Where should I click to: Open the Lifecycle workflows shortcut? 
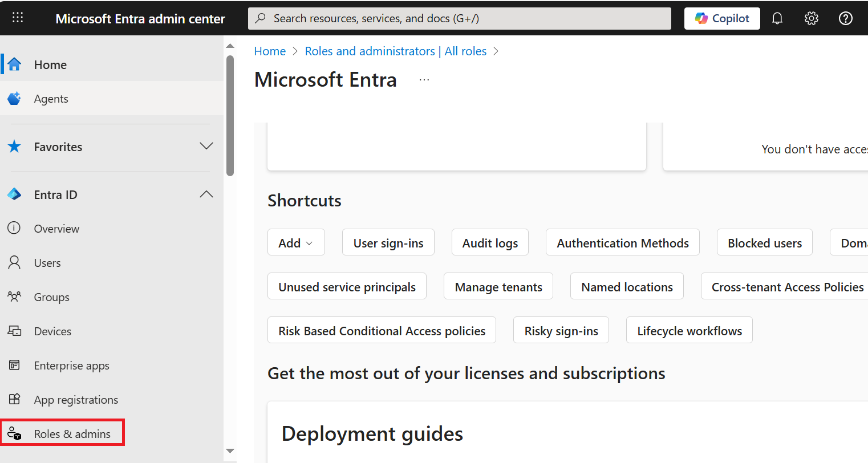[689, 330]
